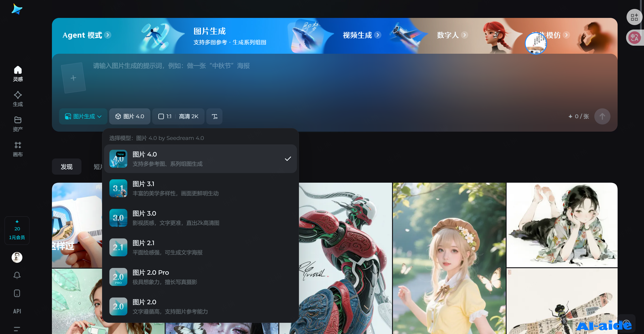
Task: Open the mobile device icon in sidebar
Action: (17, 293)
